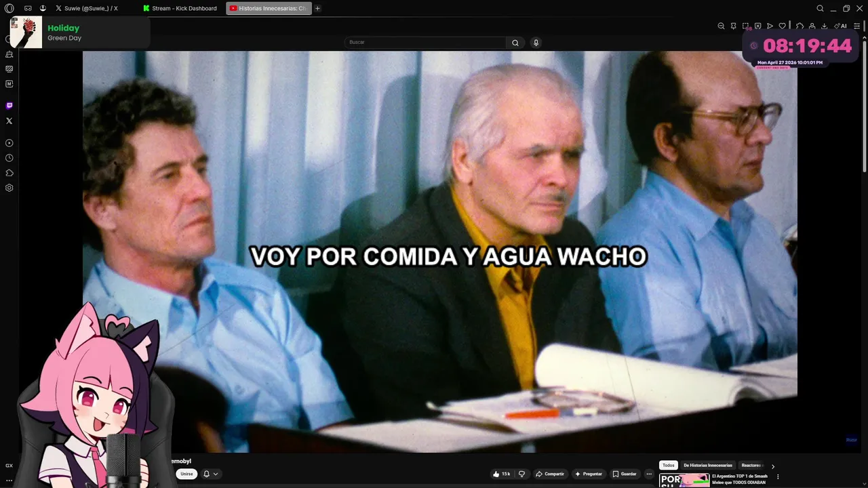This screenshot has height=488, width=868.
Task: Open a new browser tab
Action: pos(317,8)
